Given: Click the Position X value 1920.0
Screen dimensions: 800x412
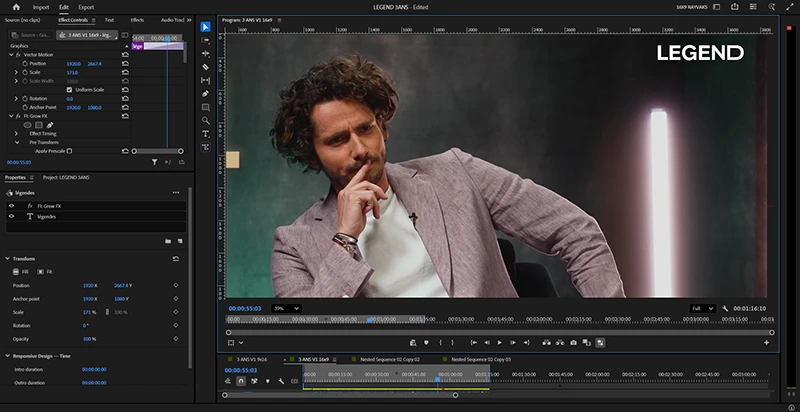Looking at the screenshot, I should tap(73, 63).
